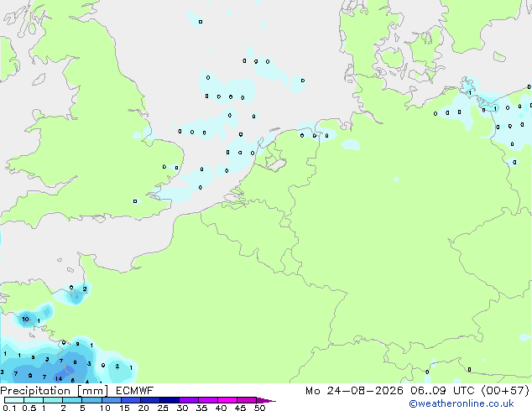The image size is (532, 411).
Task: Click the "[mm]" unit label
Action: pyautogui.click(x=92, y=391)
